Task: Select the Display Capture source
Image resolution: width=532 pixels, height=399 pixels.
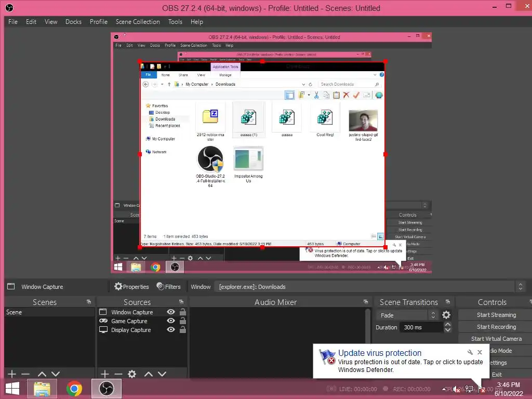Action: pyautogui.click(x=131, y=330)
